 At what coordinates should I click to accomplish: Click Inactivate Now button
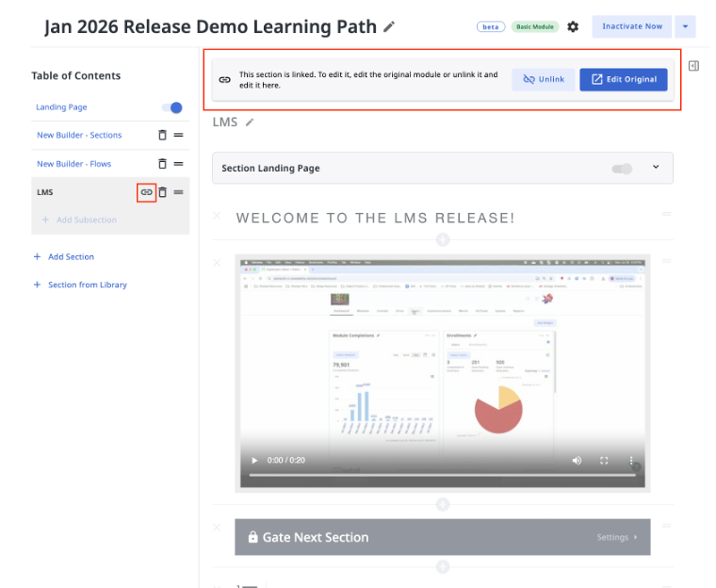[x=631, y=26]
